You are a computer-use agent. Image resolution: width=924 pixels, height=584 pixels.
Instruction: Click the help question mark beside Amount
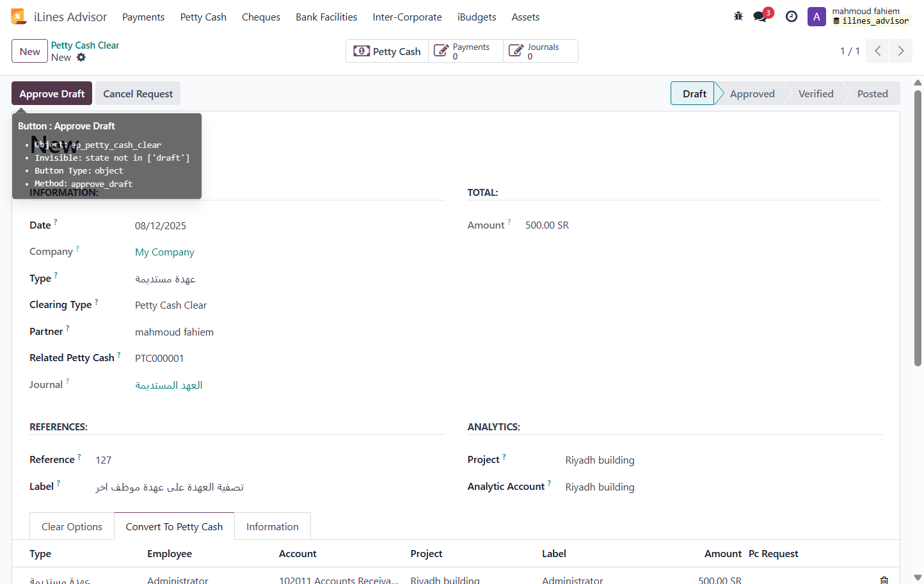[509, 222]
